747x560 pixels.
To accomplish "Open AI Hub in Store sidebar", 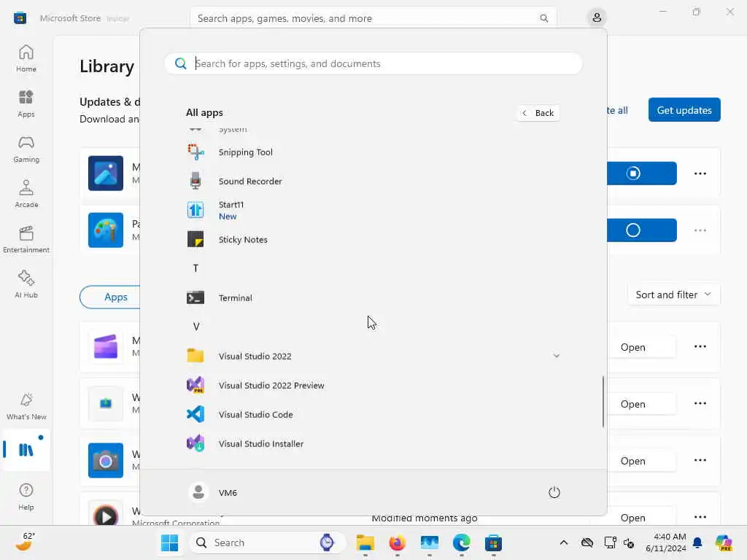I will [x=26, y=284].
